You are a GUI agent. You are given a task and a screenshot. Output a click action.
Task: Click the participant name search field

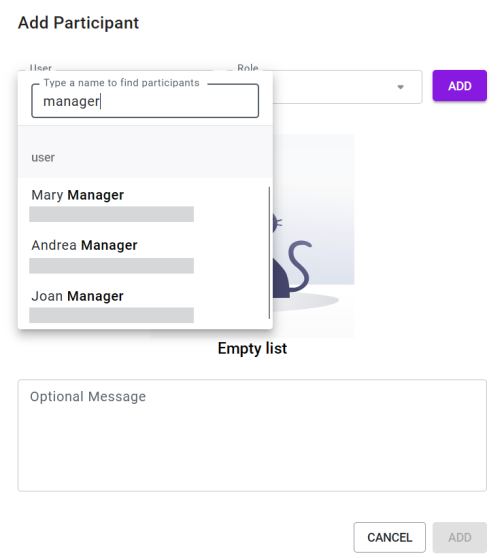tap(145, 101)
